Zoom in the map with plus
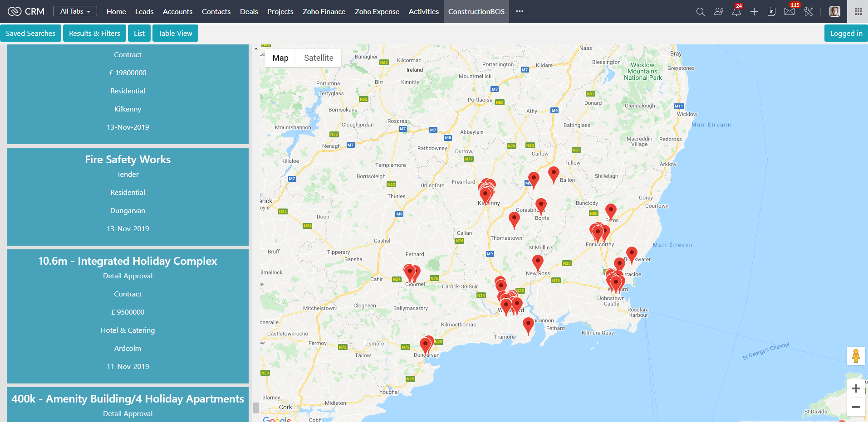The width and height of the screenshot is (868, 422). (x=856, y=388)
